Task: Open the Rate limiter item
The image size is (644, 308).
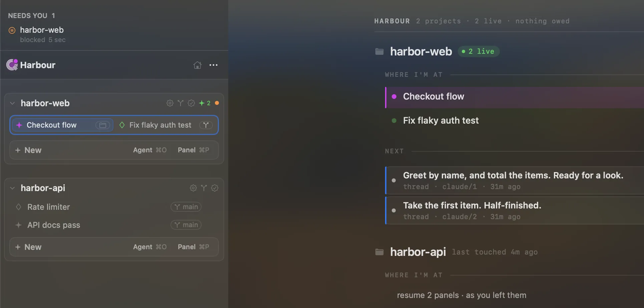Action: [x=49, y=207]
